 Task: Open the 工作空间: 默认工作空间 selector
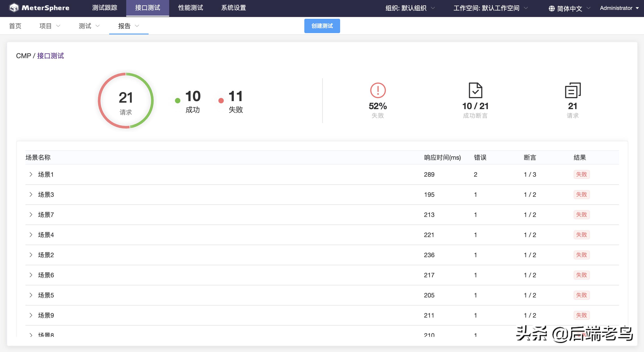[490, 8]
